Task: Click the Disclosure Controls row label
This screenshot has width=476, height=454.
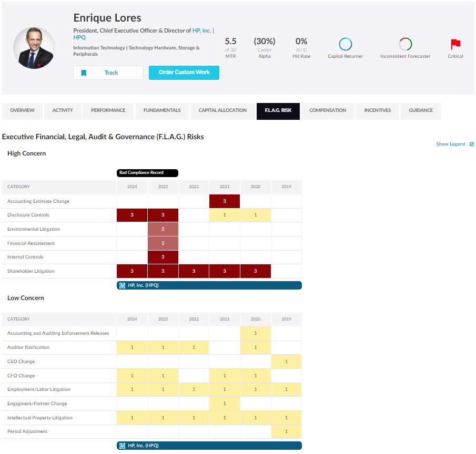Action: pyautogui.click(x=28, y=215)
